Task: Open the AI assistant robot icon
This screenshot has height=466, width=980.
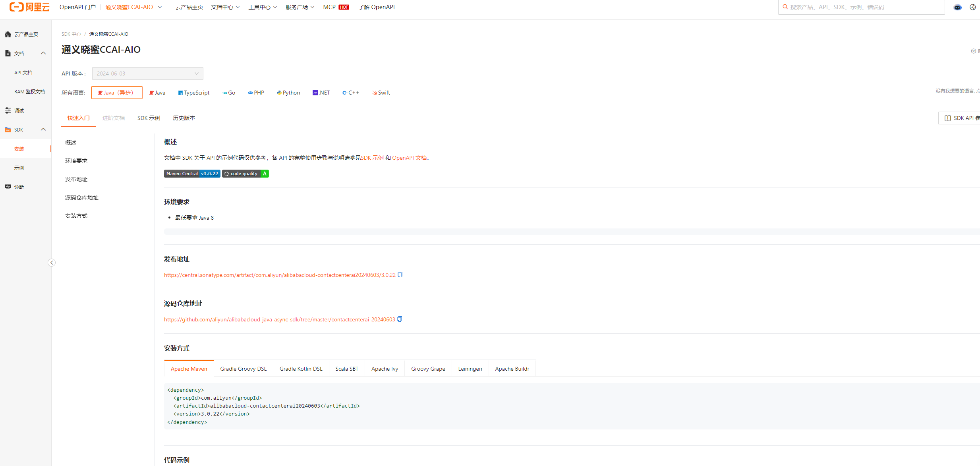Action: tap(958, 7)
